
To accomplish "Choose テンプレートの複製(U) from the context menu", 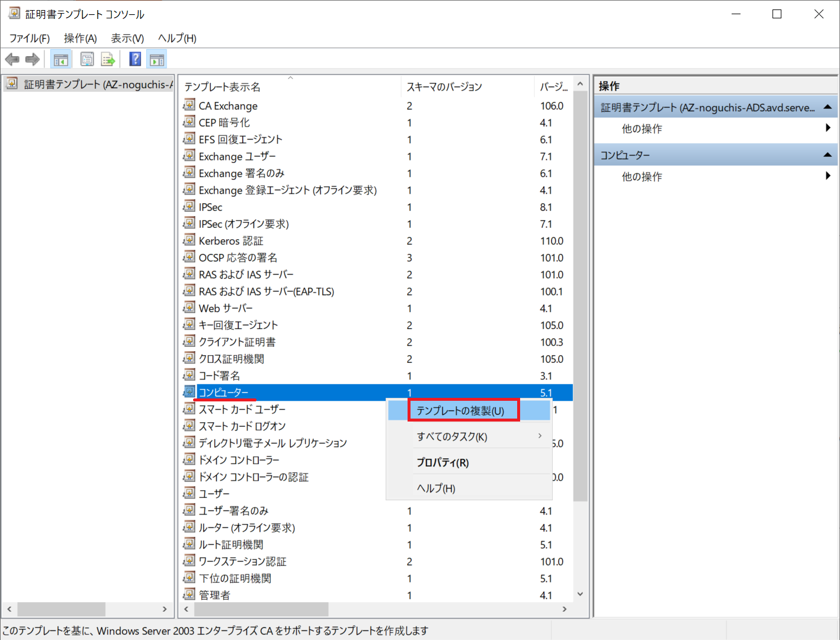I will 469,411.
